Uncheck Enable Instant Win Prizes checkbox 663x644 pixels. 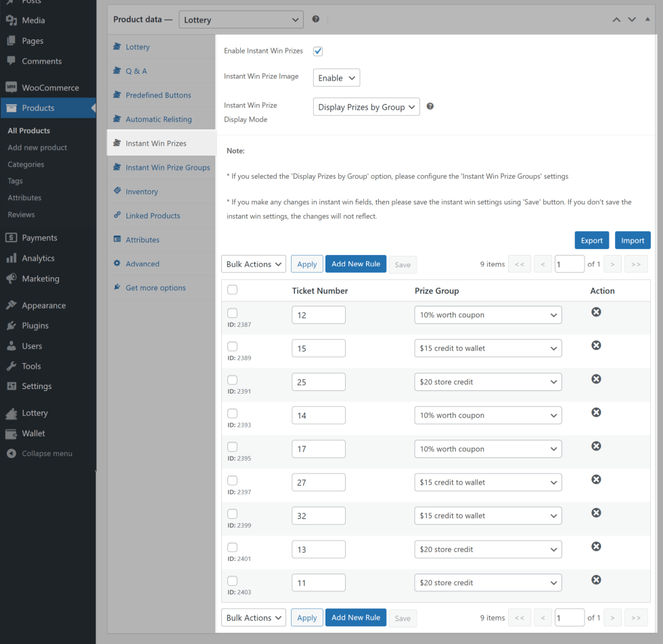[x=318, y=51]
